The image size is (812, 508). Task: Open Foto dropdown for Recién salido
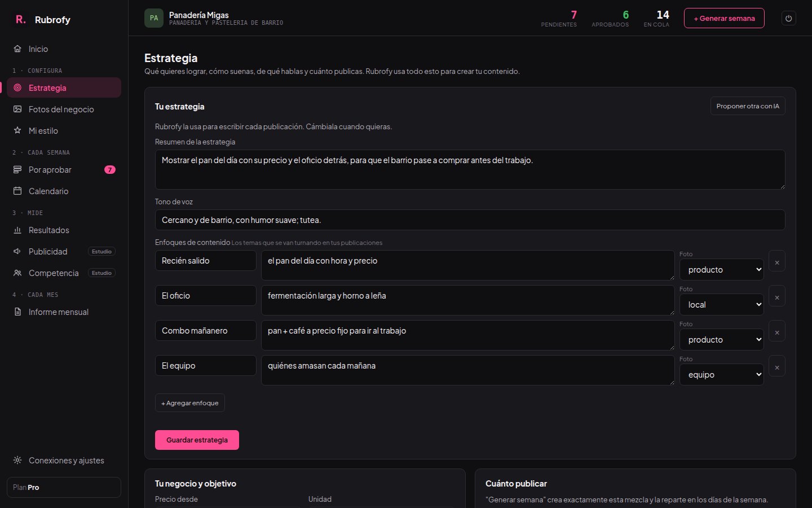(x=722, y=270)
